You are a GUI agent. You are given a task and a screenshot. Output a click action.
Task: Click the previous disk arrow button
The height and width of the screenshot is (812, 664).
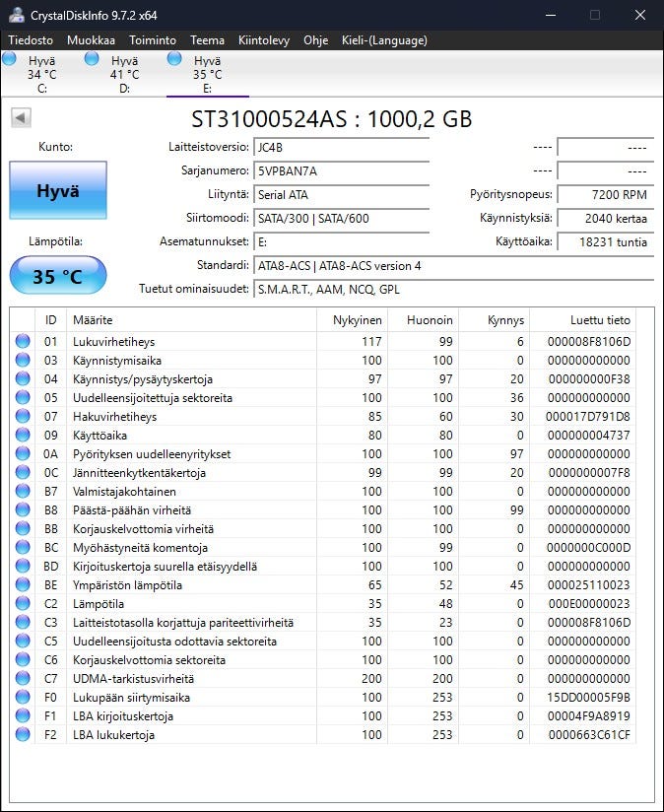pos(22,118)
